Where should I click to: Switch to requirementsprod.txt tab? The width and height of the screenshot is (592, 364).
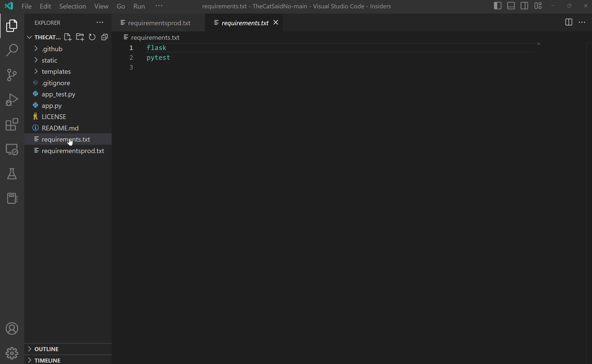[159, 22]
